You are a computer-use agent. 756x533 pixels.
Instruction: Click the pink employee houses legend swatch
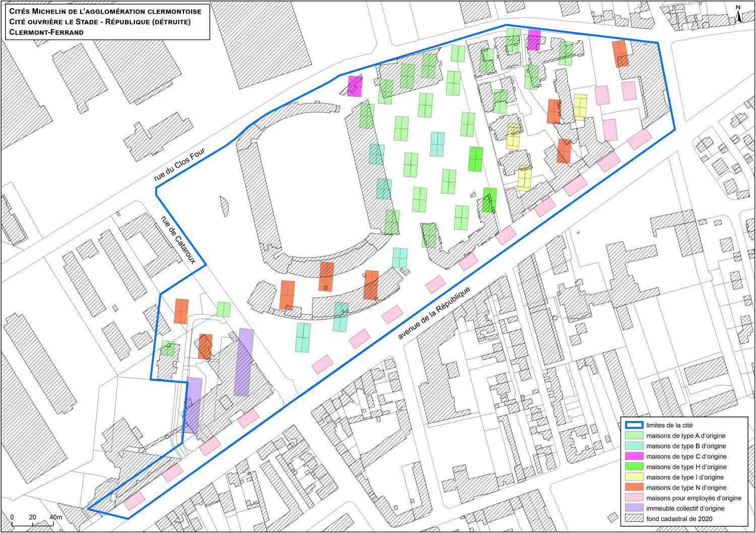point(633,498)
